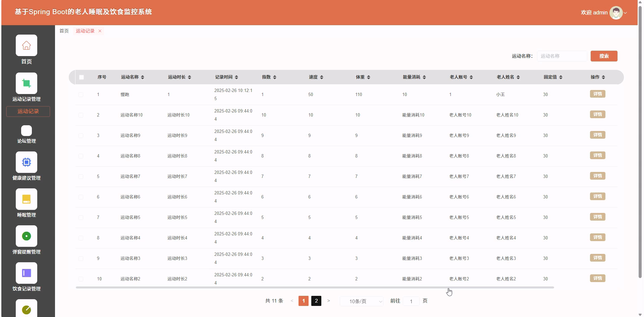This screenshot has height=317, width=644.
Task: Click the 健康建议管理 chip icon
Action: pos(26,162)
